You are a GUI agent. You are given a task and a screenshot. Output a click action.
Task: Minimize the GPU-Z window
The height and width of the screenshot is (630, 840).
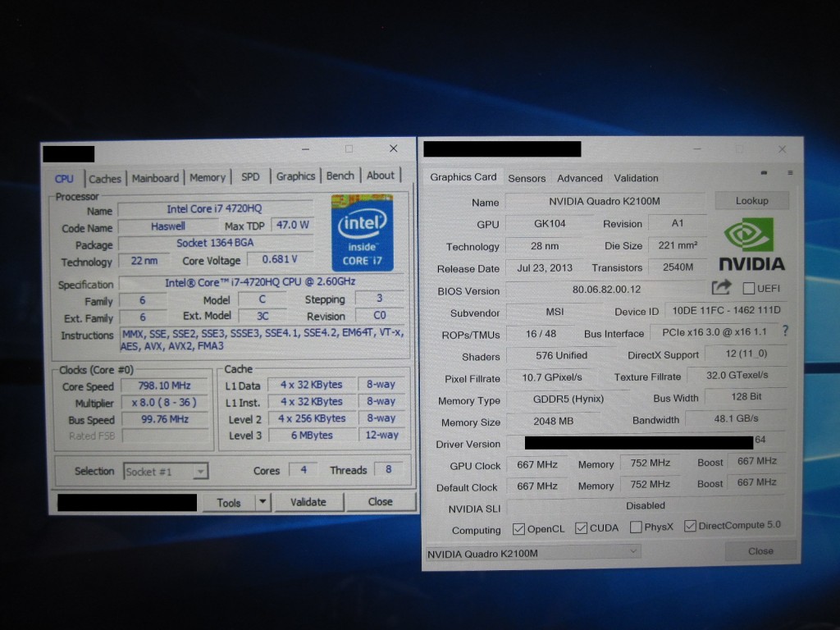pos(697,149)
